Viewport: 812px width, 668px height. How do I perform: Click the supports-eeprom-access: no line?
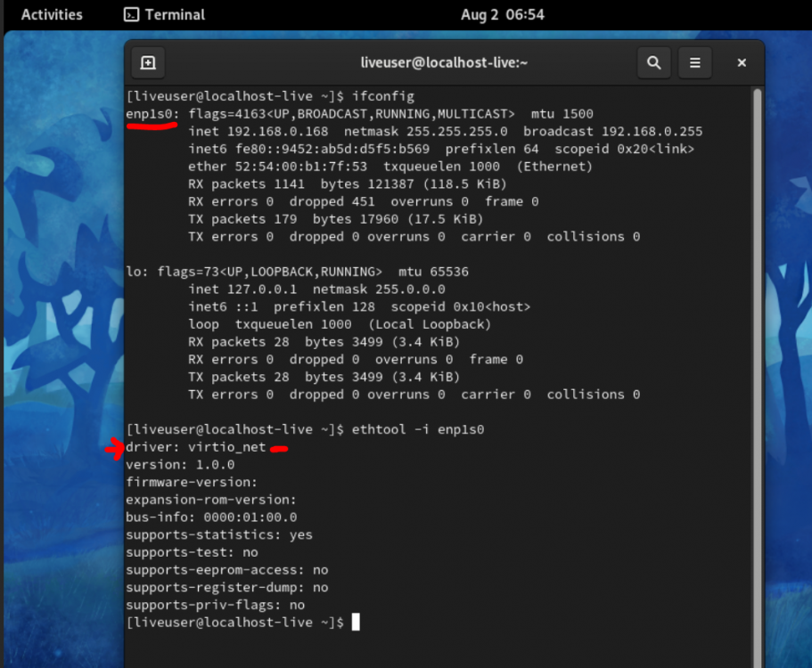coord(226,570)
